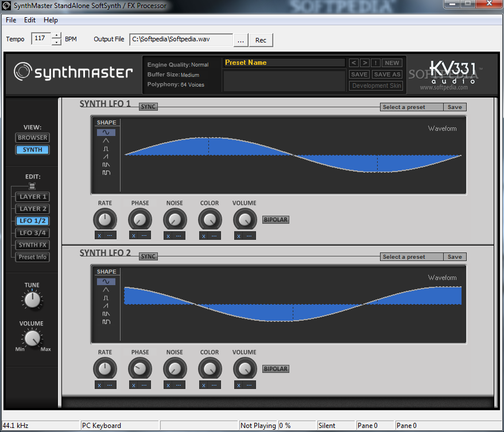The image size is (504, 432).
Task: Open Preset Info page
Action: 33,257
